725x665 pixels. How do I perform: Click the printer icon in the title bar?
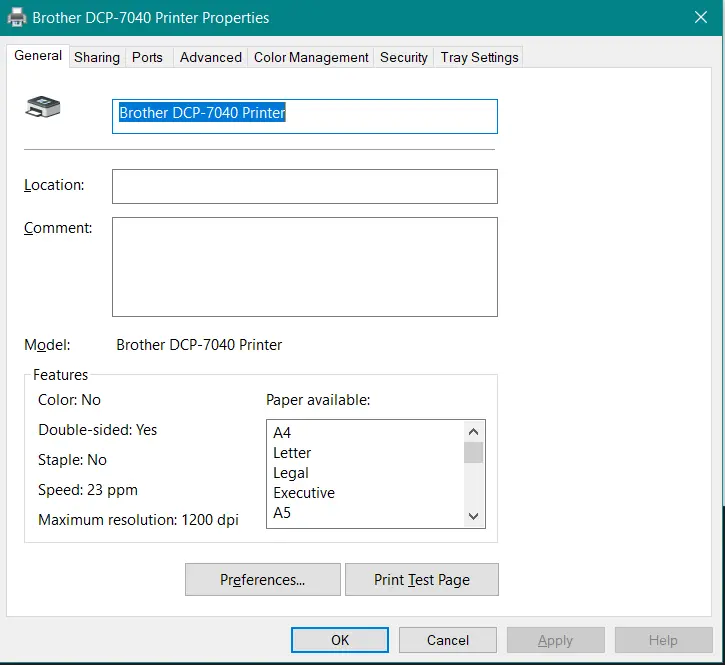pos(17,17)
